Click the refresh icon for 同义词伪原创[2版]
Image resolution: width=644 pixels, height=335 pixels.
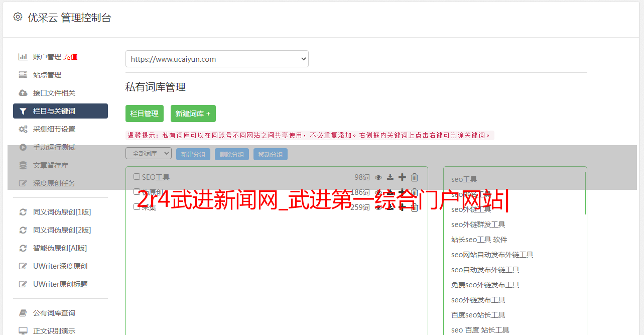(x=23, y=230)
